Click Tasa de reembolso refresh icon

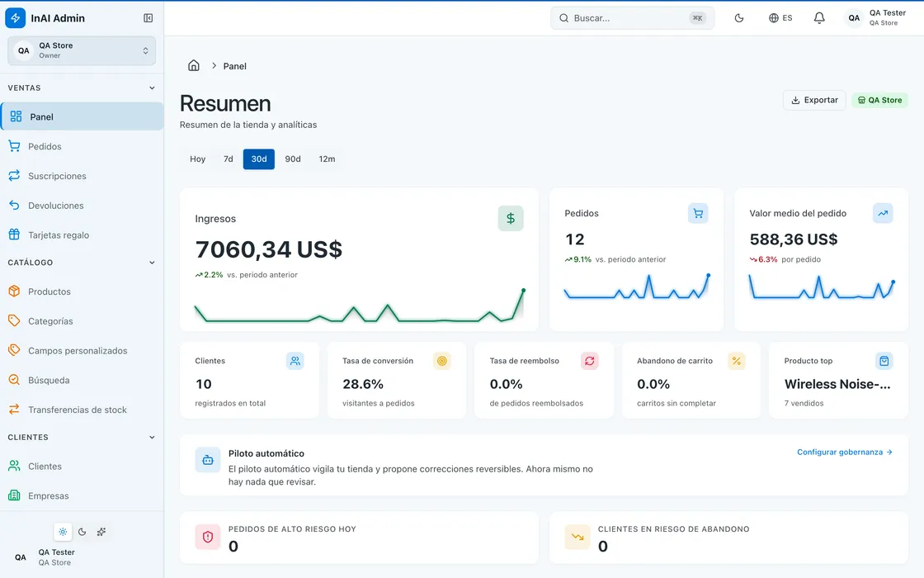[x=589, y=361]
